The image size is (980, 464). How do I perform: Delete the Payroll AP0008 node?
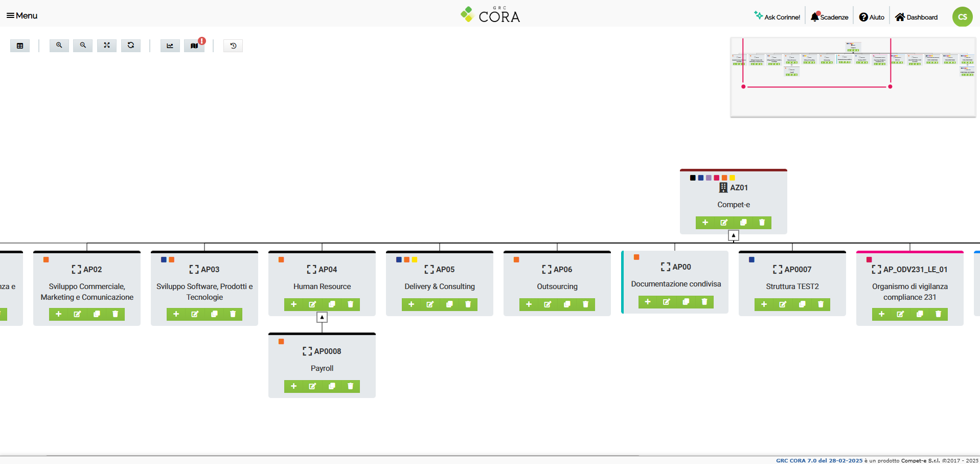coord(350,386)
